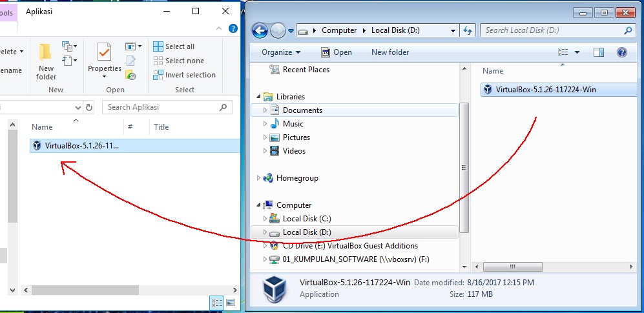Viewport: 644px width, 313px height.
Task: Click the Date modified value 8/16/2017 12:15 PM
Action: pos(501,283)
